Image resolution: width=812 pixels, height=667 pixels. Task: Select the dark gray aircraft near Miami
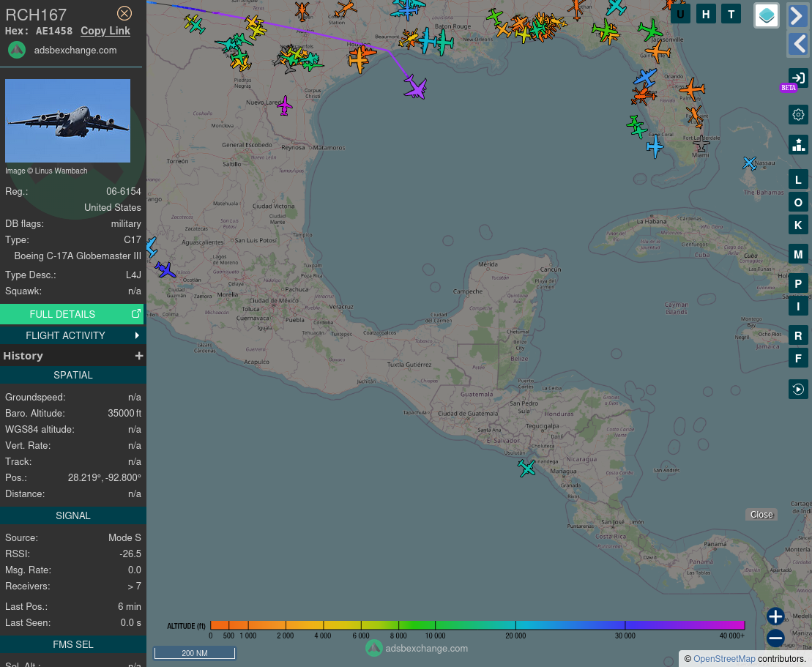[701, 143]
